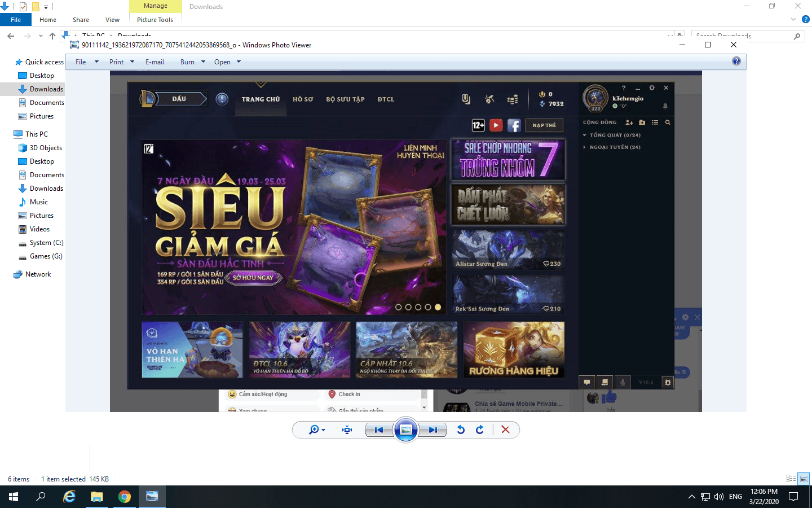This screenshot has width=812, height=508.
Task: Switch to Explorer Home tab
Action: click(x=48, y=20)
